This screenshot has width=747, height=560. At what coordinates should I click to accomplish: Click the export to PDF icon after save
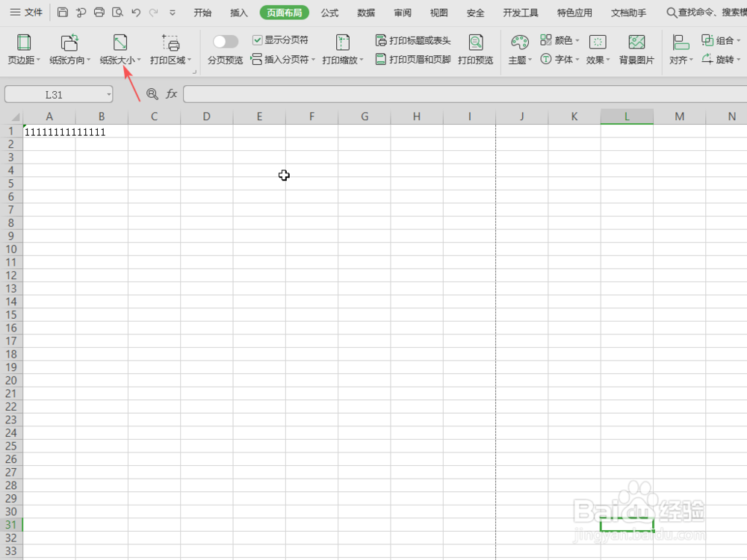(x=81, y=13)
